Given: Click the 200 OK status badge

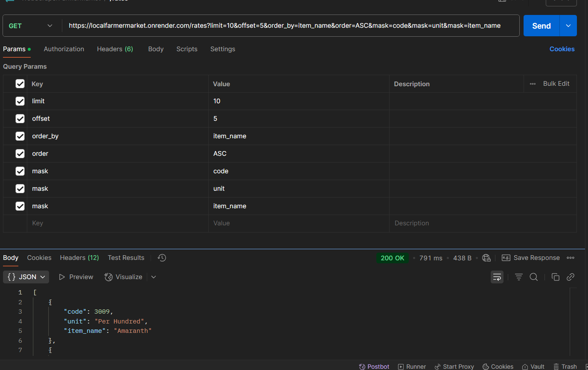Looking at the screenshot, I should [393, 258].
